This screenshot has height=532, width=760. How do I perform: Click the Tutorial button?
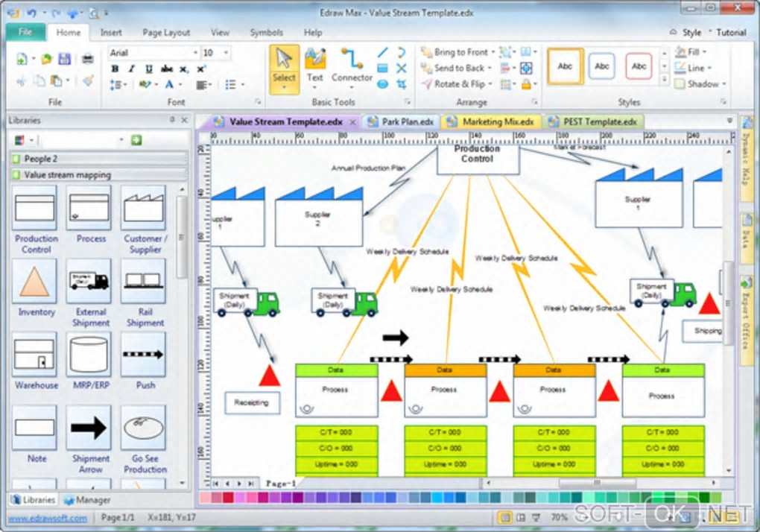click(731, 33)
